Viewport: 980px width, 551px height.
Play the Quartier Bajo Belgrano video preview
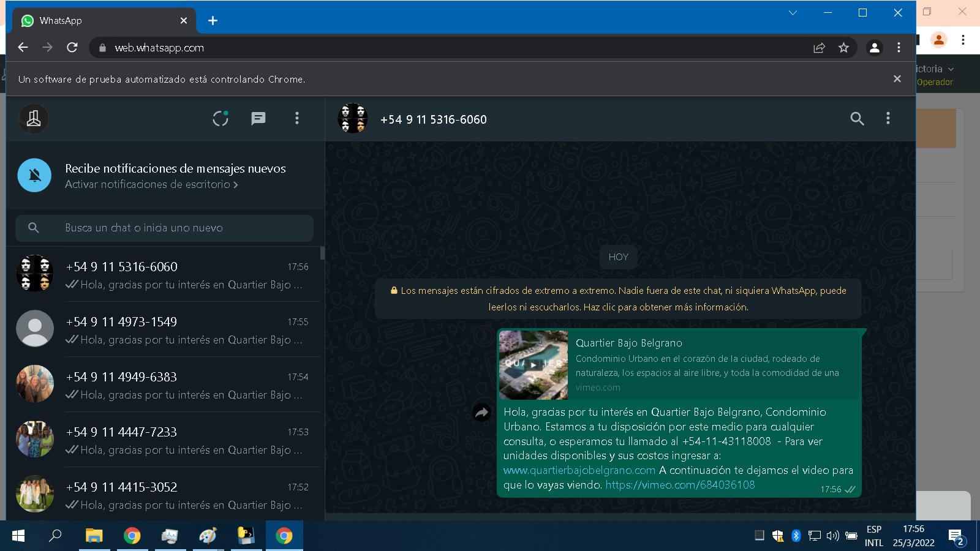[533, 365]
